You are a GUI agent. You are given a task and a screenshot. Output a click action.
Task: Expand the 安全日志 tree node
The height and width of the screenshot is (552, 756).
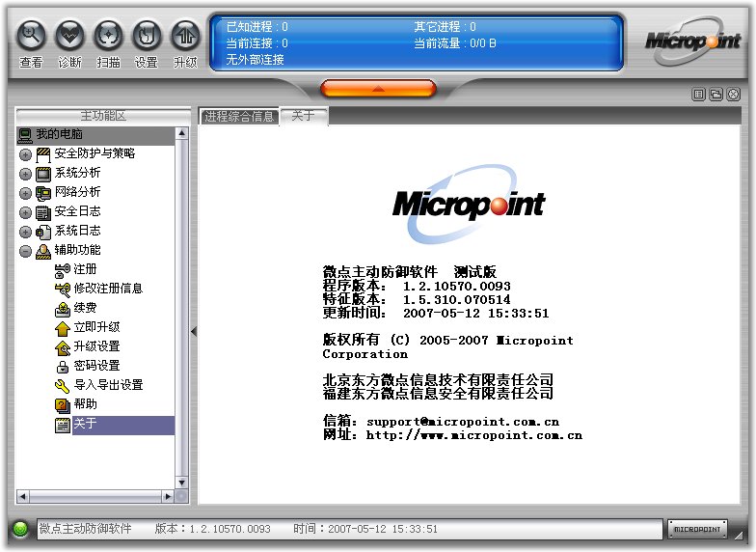point(25,212)
